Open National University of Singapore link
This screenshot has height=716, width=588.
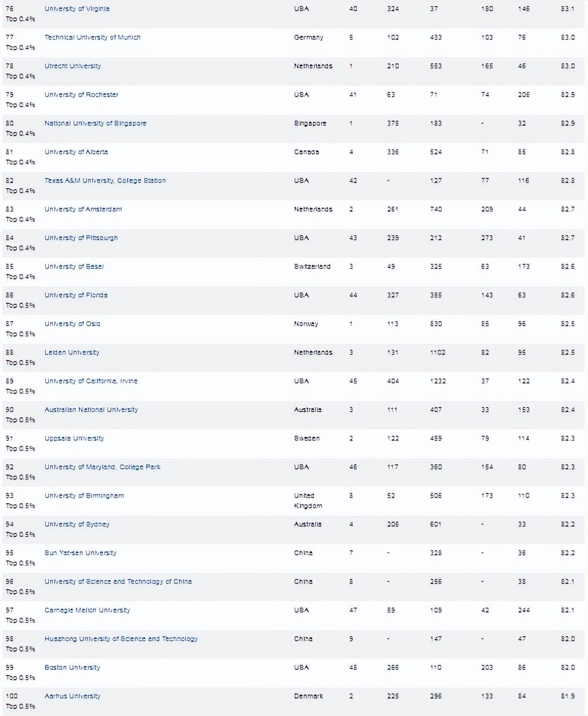pyautogui.click(x=95, y=123)
